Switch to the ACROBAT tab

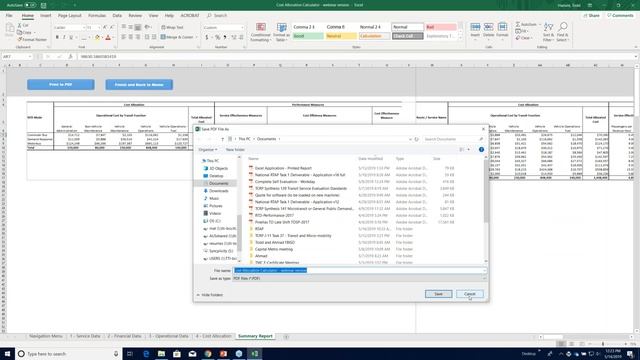point(190,16)
